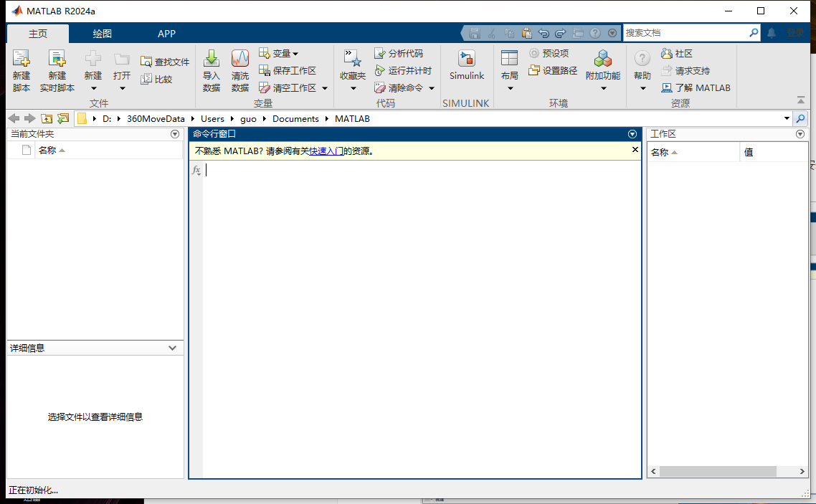Minimize the toolstrip ribbon

pyautogui.click(x=801, y=100)
